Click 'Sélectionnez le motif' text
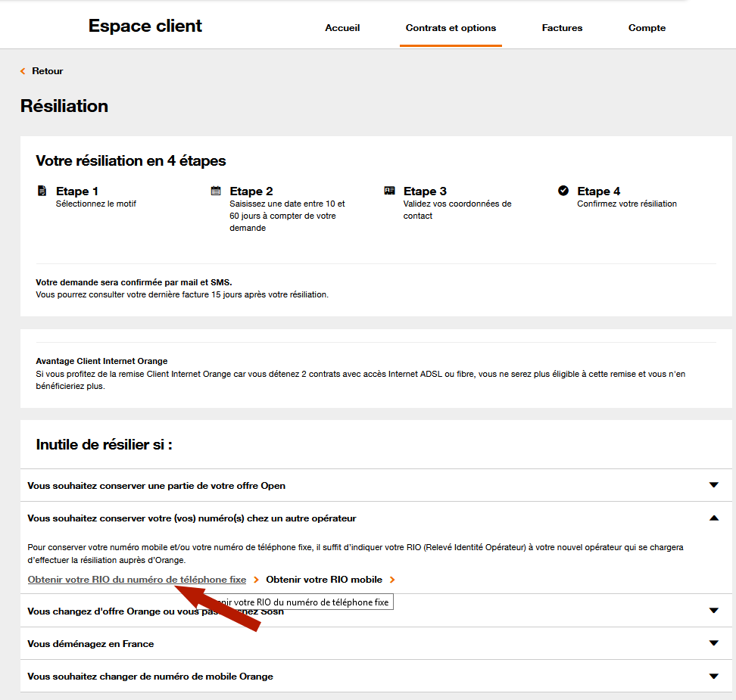The height and width of the screenshot is (700, 736). 95,204
